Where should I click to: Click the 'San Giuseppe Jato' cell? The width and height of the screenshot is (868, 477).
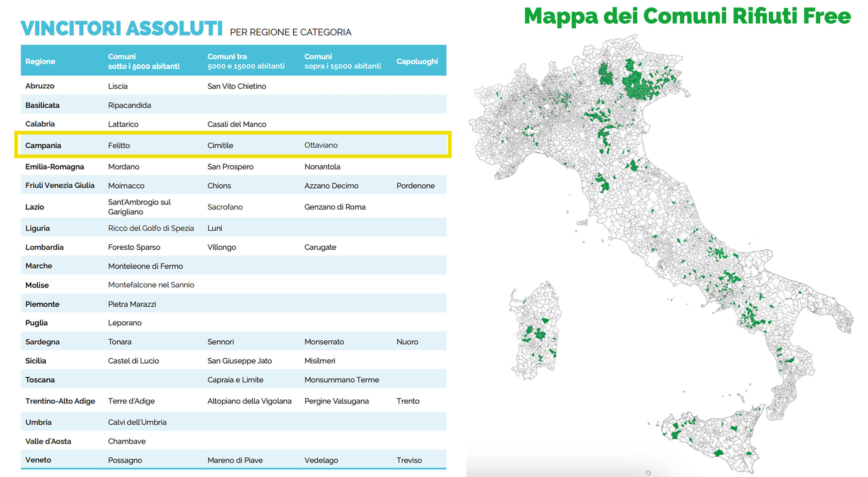(239, 361)
